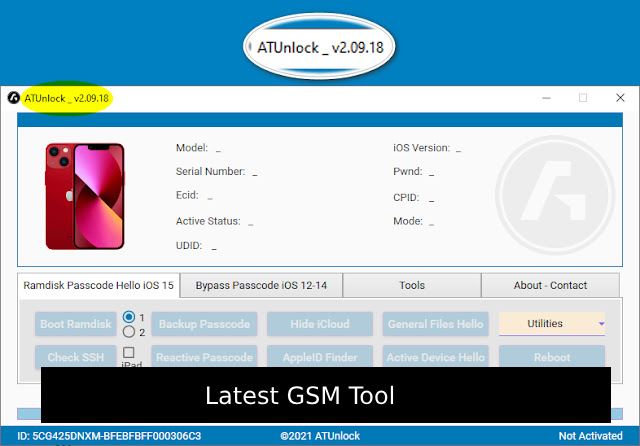The image size is (640, 446).
Task: Select radio option 2
Action: coord(129,332)
